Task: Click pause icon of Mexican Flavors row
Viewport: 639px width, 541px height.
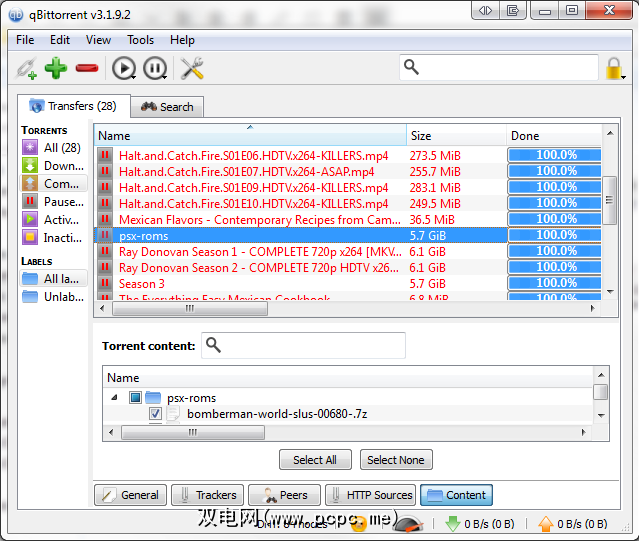Action: click(105, 219)
